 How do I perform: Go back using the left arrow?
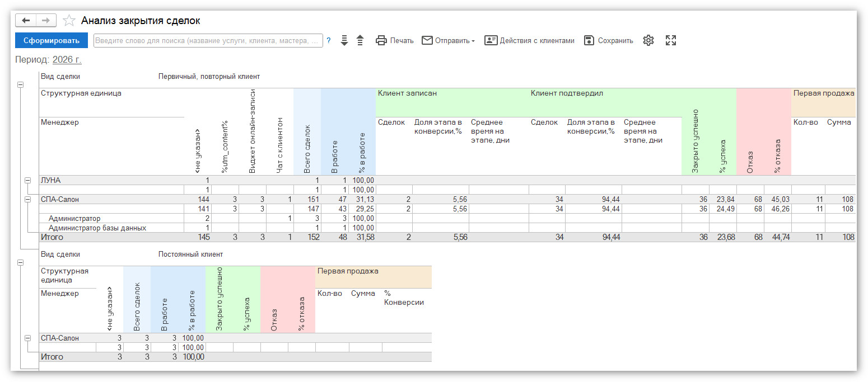click(x=25, y=21)
